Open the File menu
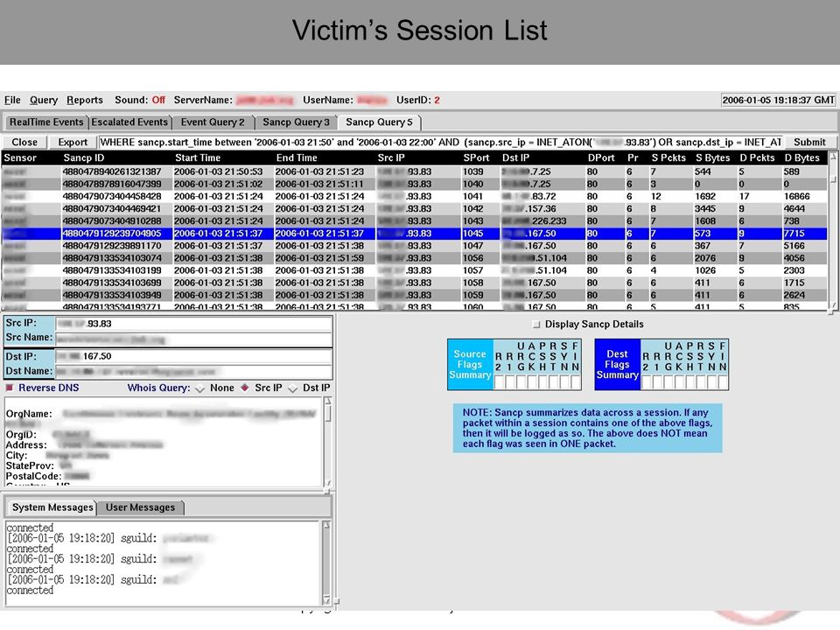The height and width of the screenshot is (630, 840). (12, 100)
